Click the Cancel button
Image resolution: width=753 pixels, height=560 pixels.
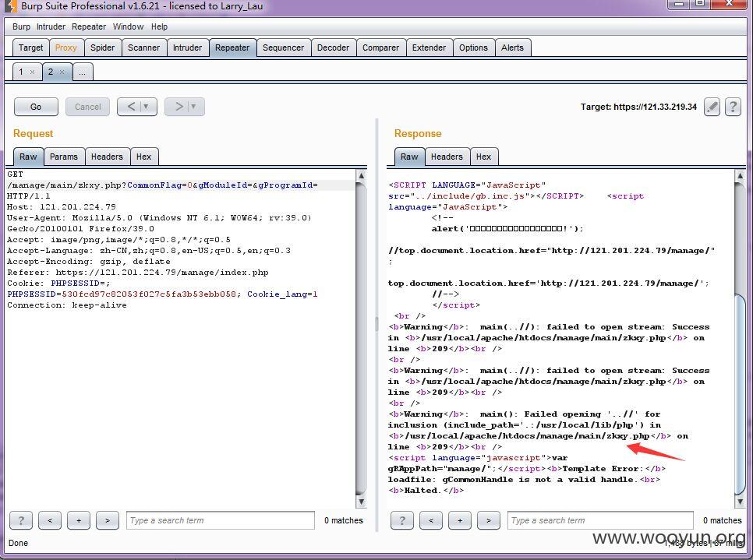[87, 107]
